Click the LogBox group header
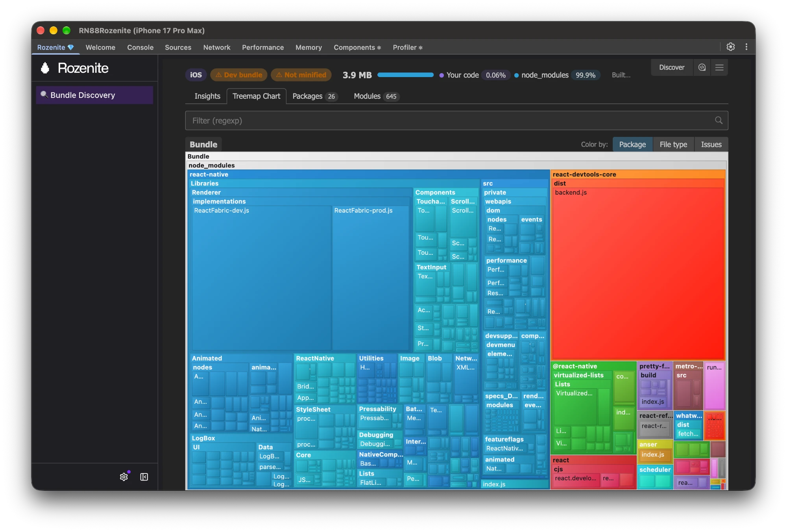This screenshot has width=787, height=532. (x=241, y=438)
